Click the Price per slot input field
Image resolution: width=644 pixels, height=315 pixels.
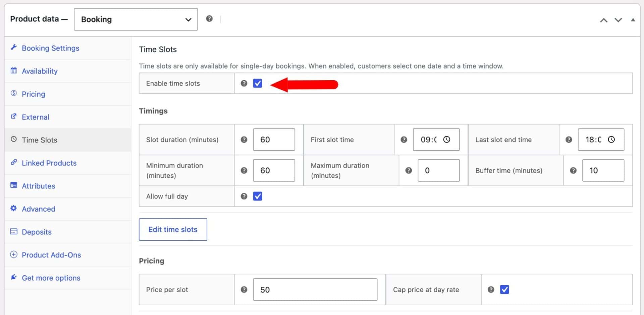(315, 289)
